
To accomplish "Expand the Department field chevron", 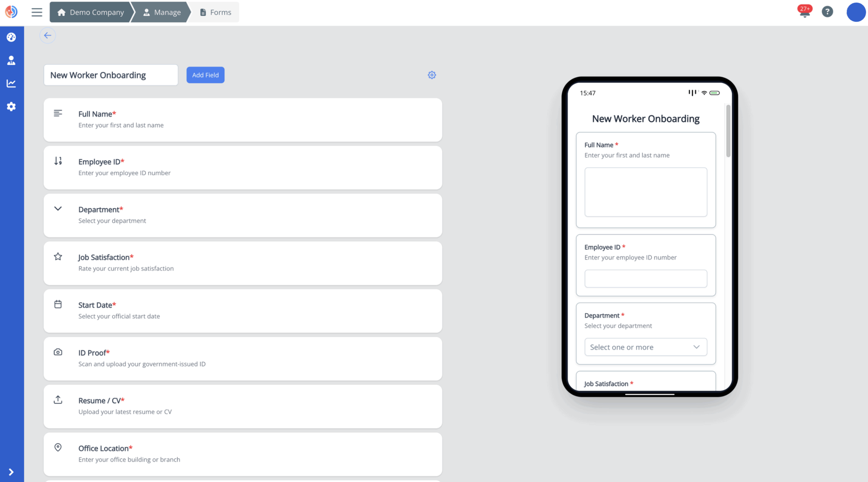I will click(58, 209).
